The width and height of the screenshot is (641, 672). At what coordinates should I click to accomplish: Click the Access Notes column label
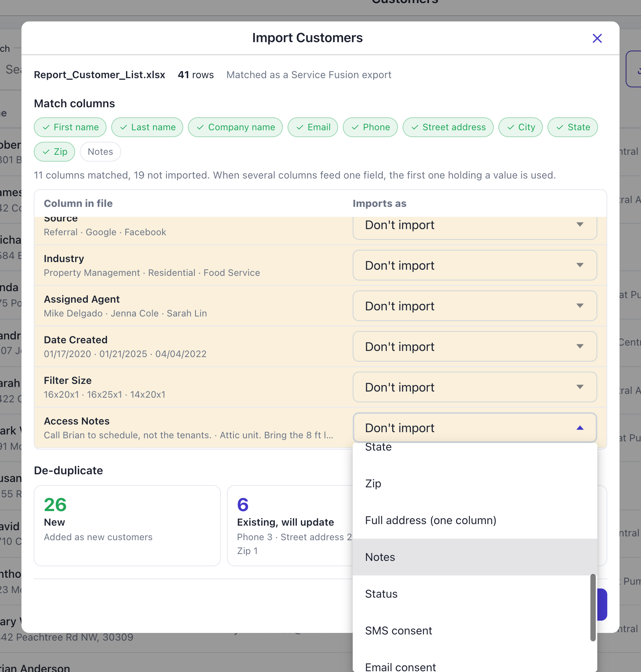77,421
